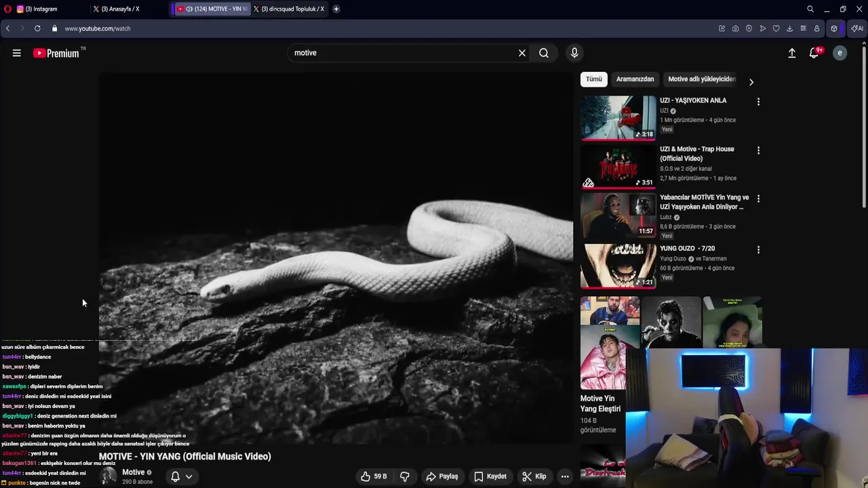Open the Motive Yin Yang Eleştiri title
The height and width of the screenshot is (488, 868).
click(x=600, y=403)
